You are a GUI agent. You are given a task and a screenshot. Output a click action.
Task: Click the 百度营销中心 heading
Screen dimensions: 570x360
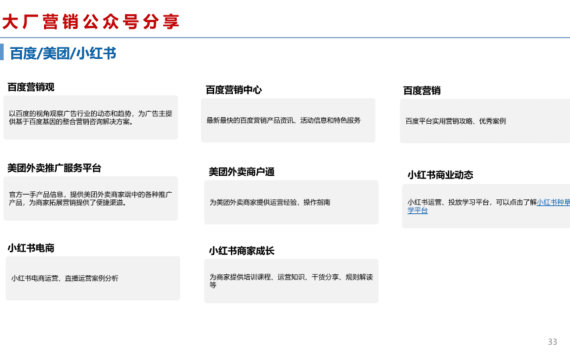tap(233, 89)
